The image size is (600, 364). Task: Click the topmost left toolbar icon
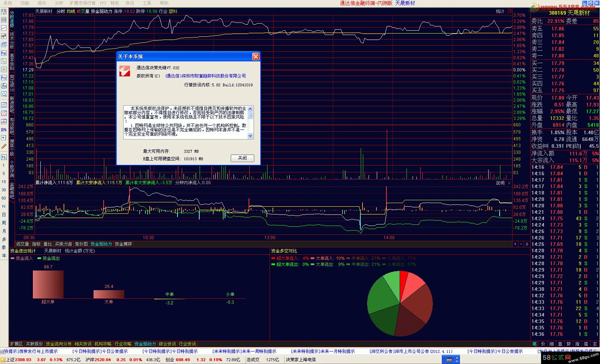[4, 12]
